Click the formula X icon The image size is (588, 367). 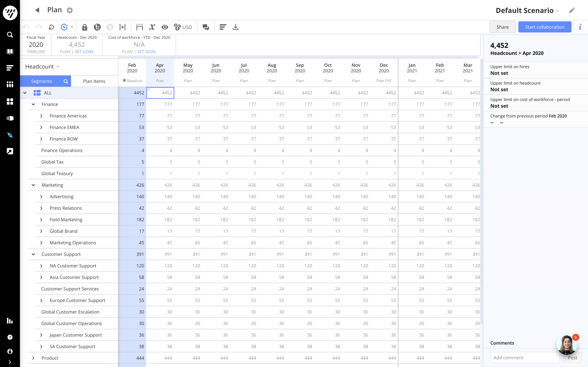point(152,27)
